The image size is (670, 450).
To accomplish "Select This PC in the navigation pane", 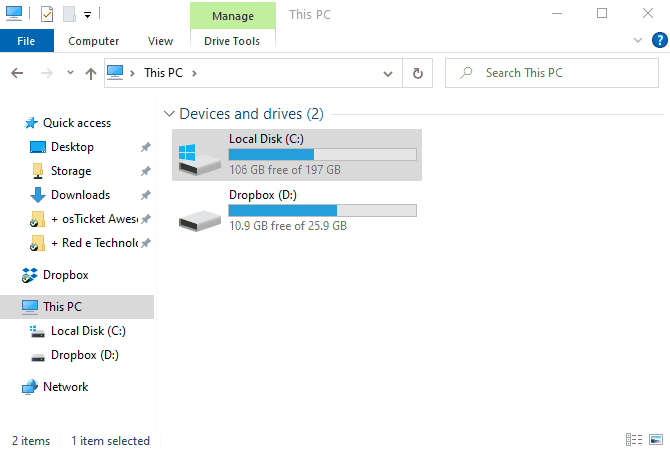I will [77, 307].
